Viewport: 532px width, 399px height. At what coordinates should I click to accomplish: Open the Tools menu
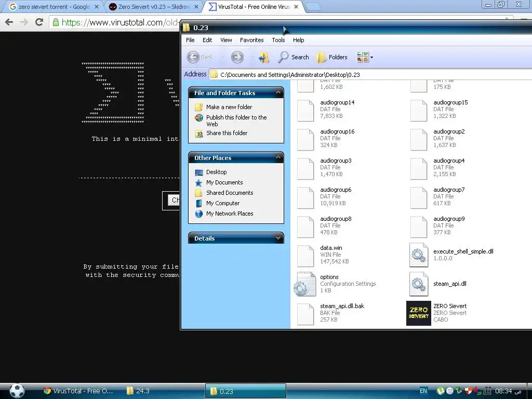click(278, 40)
